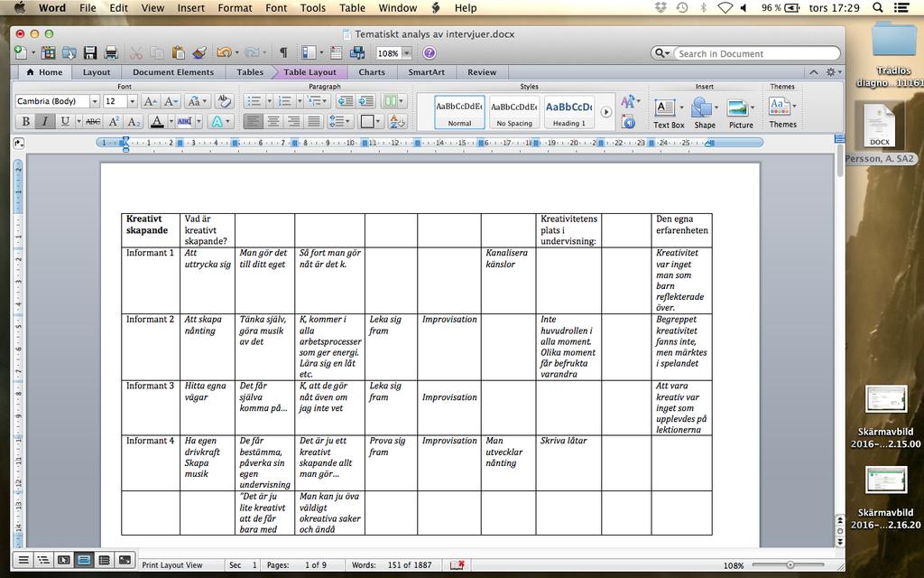
Task: Open the font name dropdown
Action: tap(94, 101)
